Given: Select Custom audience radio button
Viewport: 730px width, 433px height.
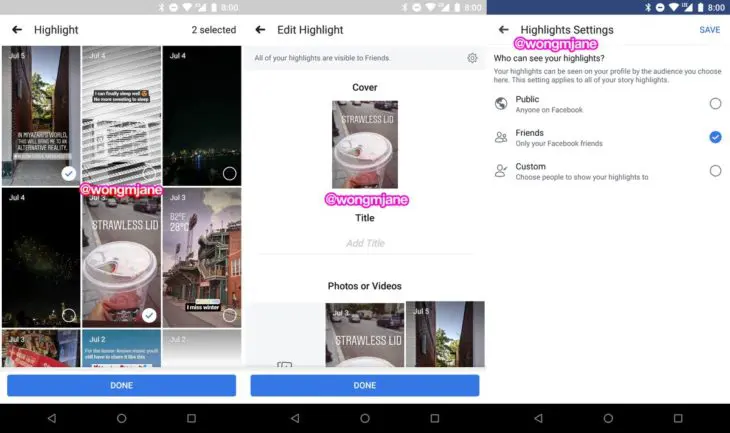Looking at the screenshot, I should tap(715, 171).
